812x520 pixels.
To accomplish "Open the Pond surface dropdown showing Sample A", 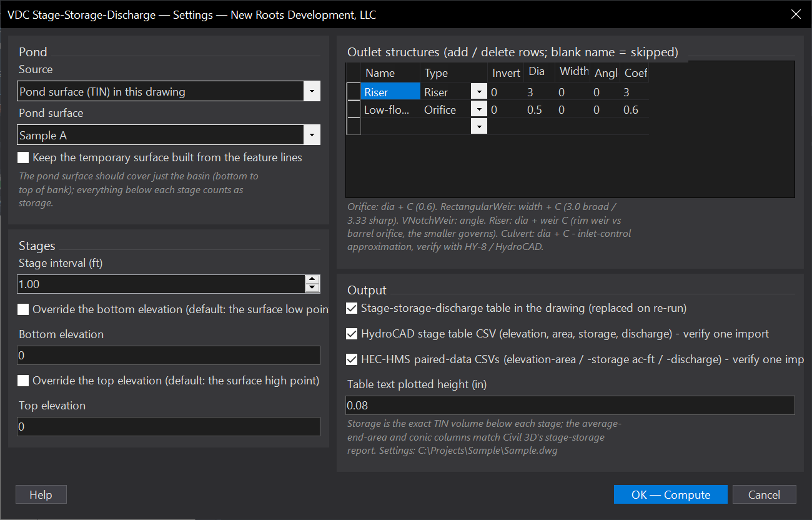I will point(169,135).
